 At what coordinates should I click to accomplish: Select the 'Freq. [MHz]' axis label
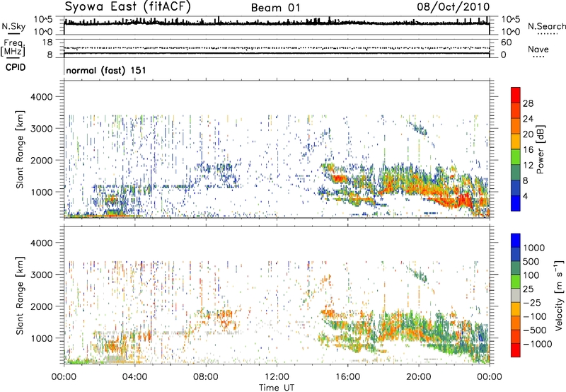pos(13,47)
